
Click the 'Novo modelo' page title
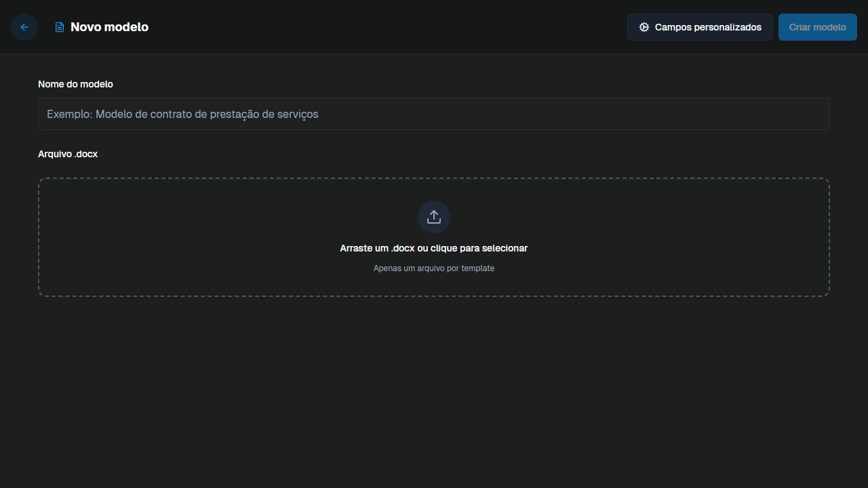click(109, 27)
